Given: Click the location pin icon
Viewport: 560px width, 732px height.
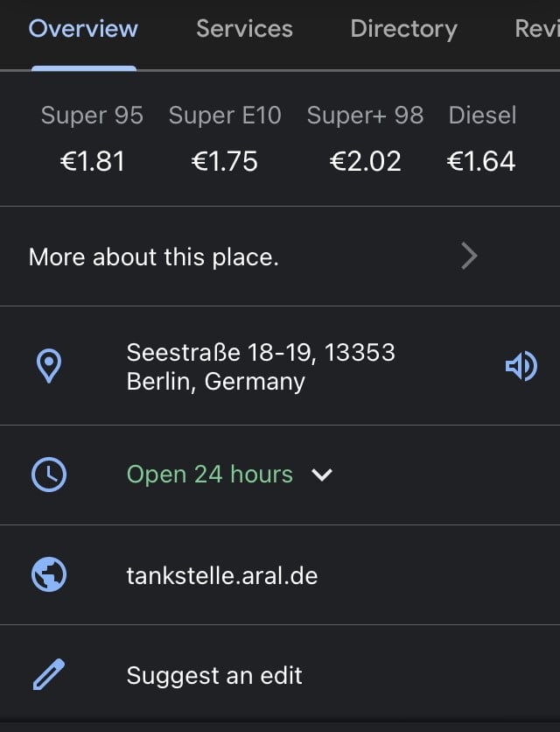Looking at the screenshot, I should 49,366.
